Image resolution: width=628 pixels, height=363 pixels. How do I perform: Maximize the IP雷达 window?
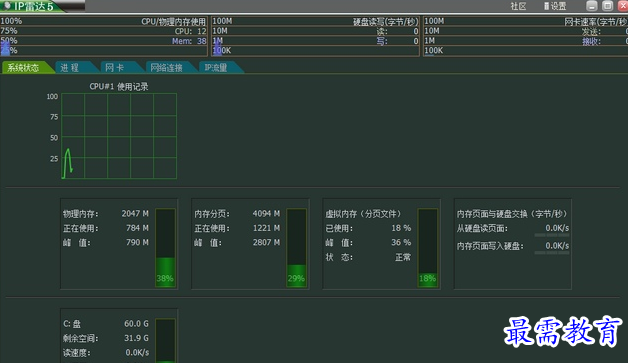[x=608, y=6]
